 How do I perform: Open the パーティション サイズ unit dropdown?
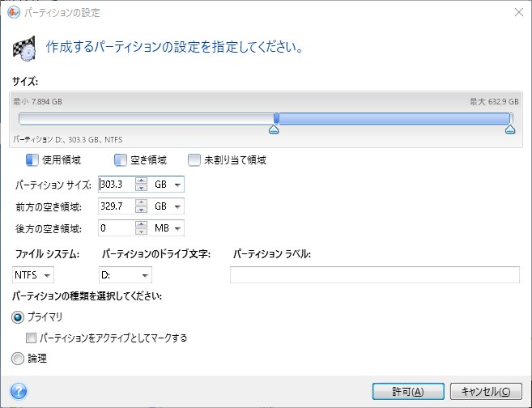point(177,185)
